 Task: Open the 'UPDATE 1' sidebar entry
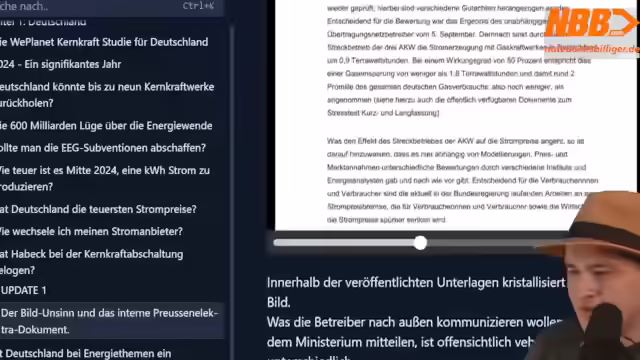pyautogui.click(x=24, y=291)
